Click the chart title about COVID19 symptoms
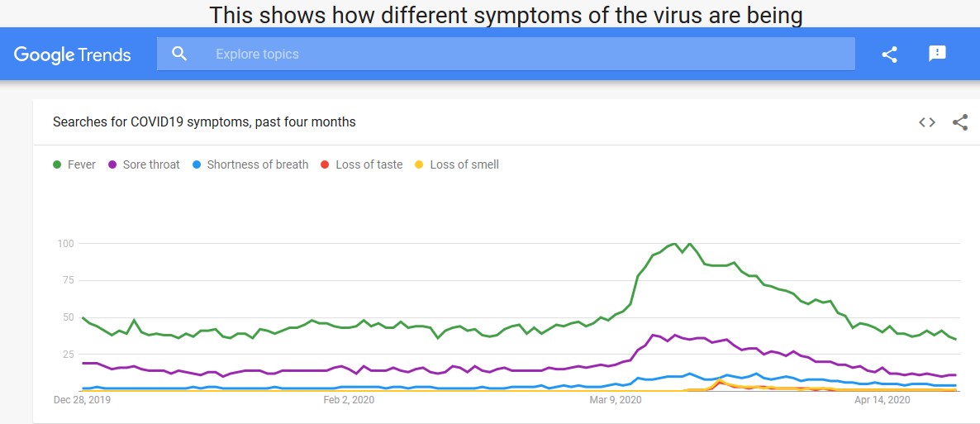The image size is (980, 424). (204, 122)
